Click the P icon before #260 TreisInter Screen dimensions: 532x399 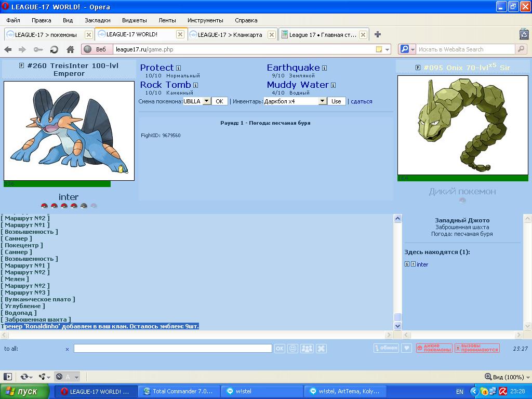[21, 65]
